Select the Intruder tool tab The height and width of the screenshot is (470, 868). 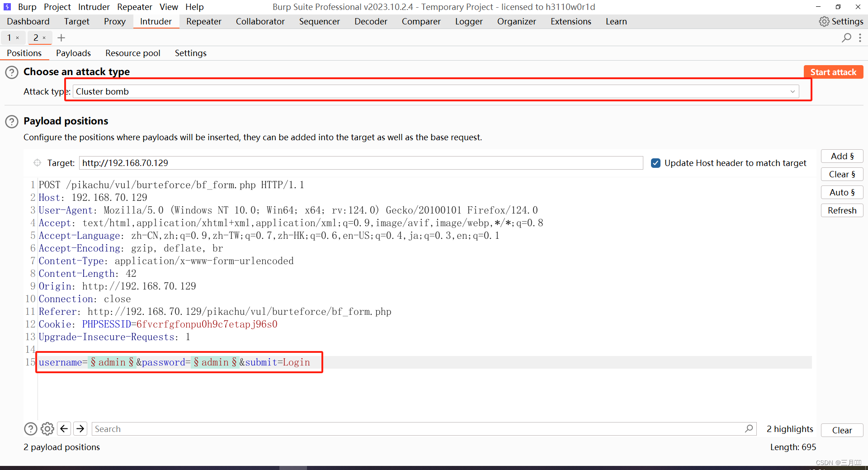(x=156, y=21)
